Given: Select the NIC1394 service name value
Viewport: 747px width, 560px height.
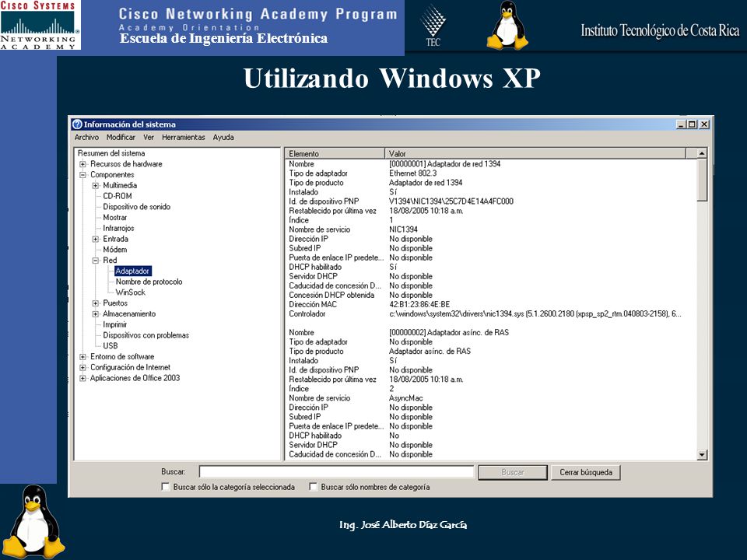Looking at the screenshot, I should (404, 229).
